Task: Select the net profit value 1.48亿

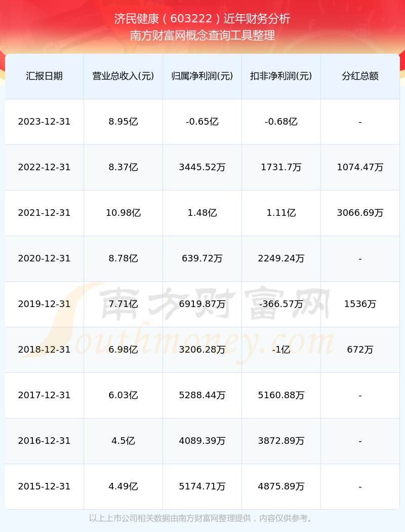Action: (x=202, y=213)
